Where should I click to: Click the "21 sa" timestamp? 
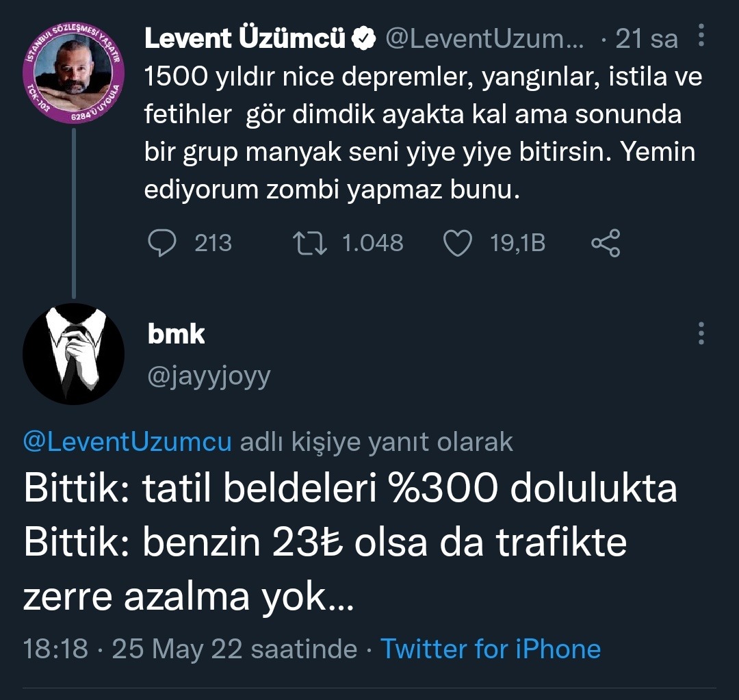[x=646, y=40]
